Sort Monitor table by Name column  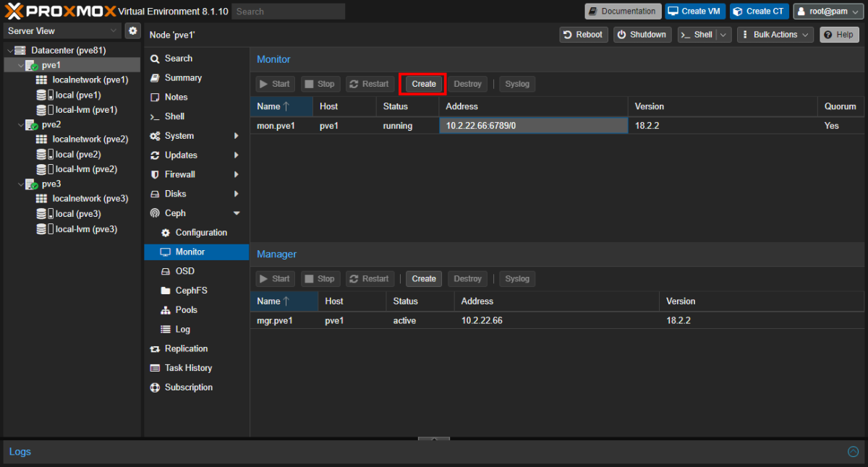[x=281, y=106]
